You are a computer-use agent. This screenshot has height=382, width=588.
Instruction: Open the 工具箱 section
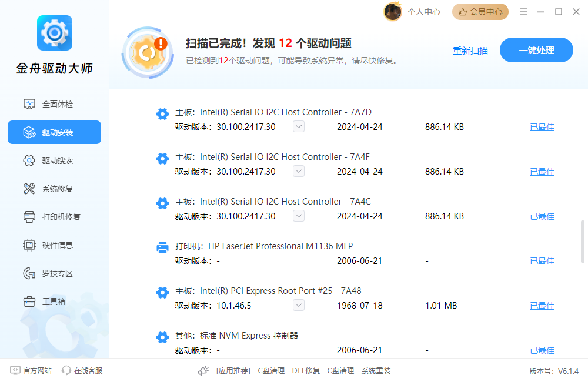point(54,301)
